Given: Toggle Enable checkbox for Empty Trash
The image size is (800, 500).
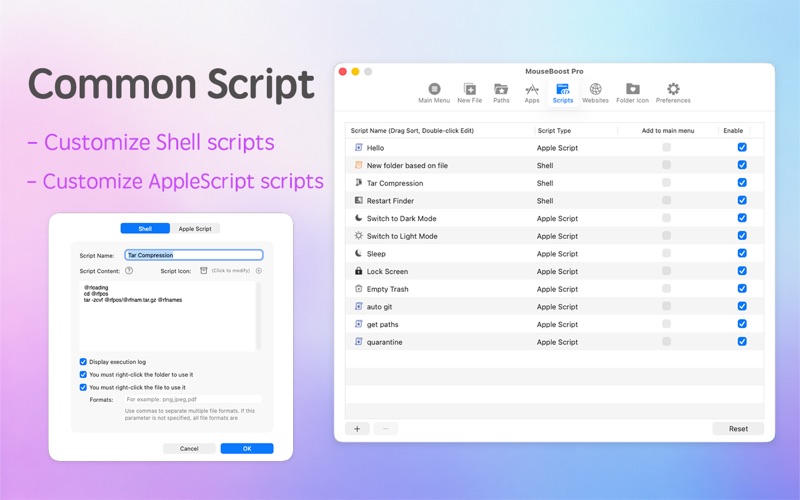Looking at the screenshot, I should click(x=742, y=288).
